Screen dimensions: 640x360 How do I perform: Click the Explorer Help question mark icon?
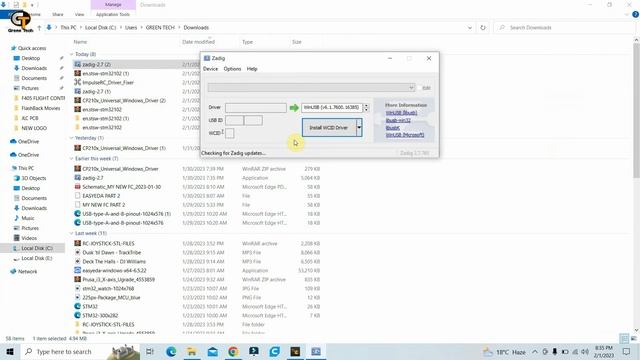(636, 14)
